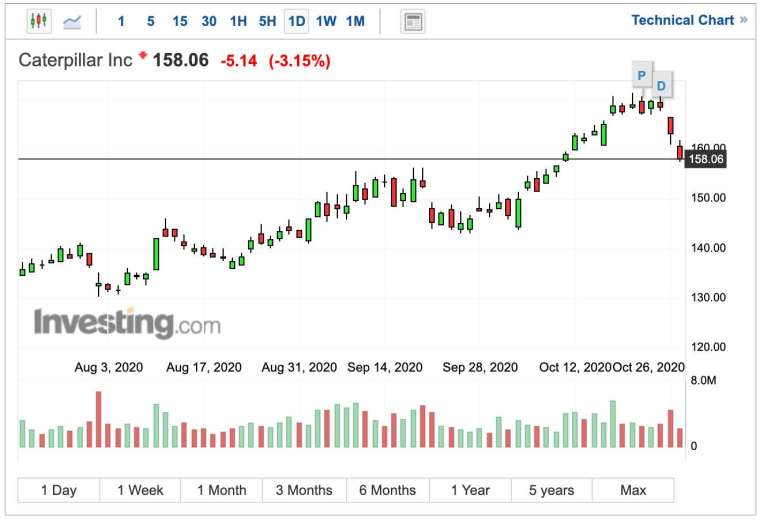Show the 1 Month range

tap(222, 490)
